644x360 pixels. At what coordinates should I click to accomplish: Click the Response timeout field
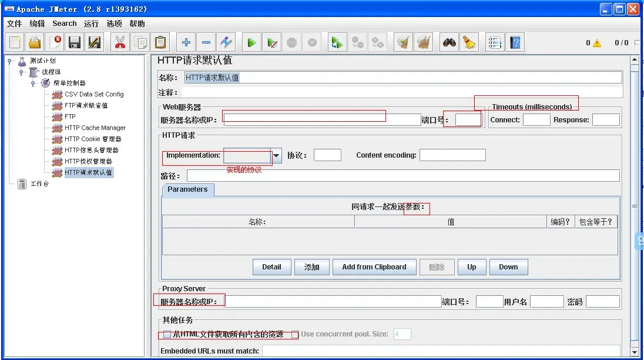(x=606, y=120)
